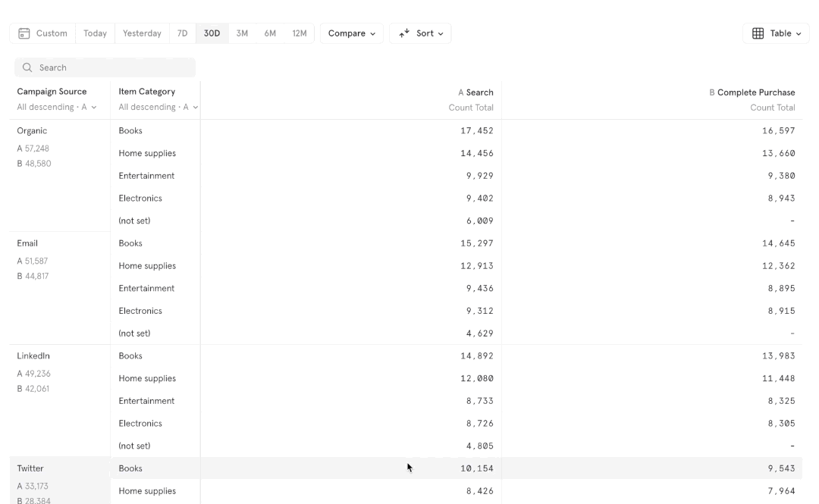Click the Campaign Source column header
The image size is (819, 504).
[52, 92]
